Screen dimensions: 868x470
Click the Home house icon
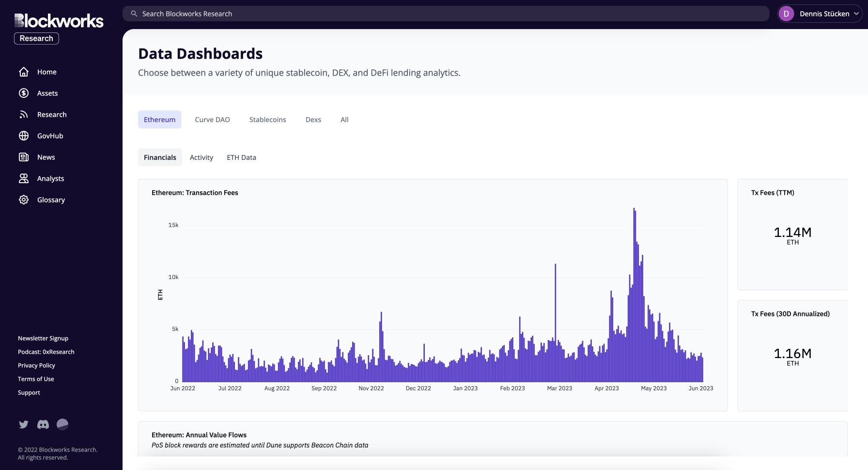[24, 72]
